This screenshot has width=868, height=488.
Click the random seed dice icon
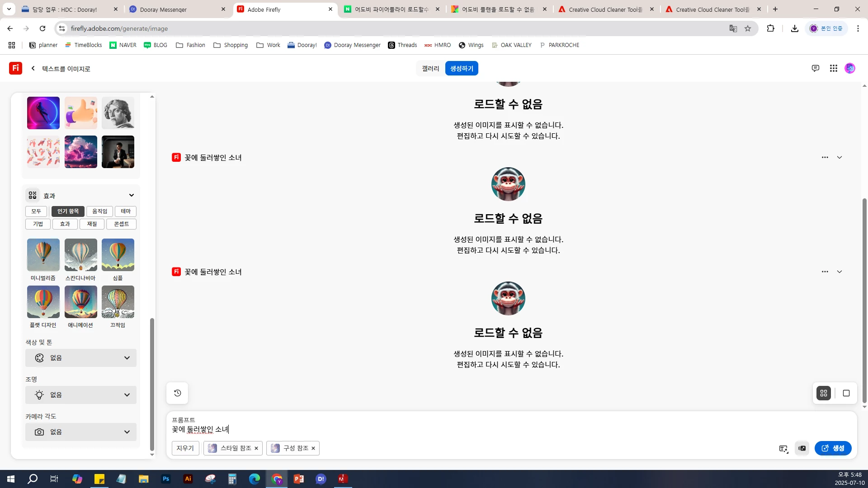802,449
